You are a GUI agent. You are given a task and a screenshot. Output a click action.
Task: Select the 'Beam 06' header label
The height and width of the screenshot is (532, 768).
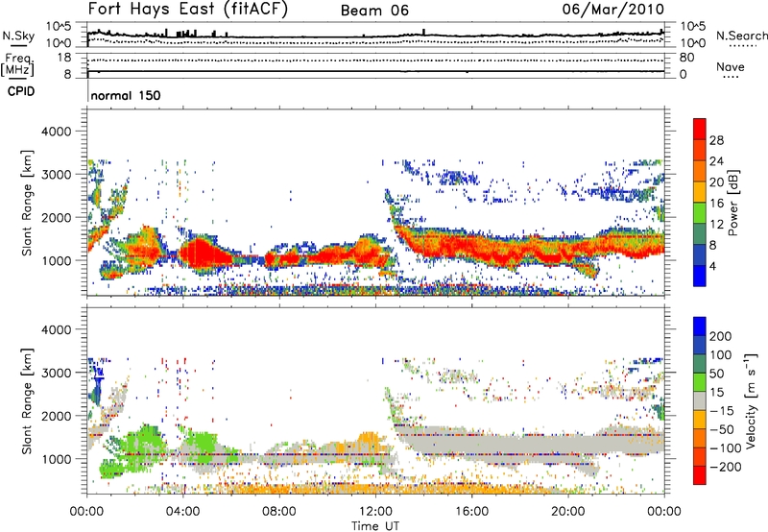pyautogui.click(x=374, y=11)
